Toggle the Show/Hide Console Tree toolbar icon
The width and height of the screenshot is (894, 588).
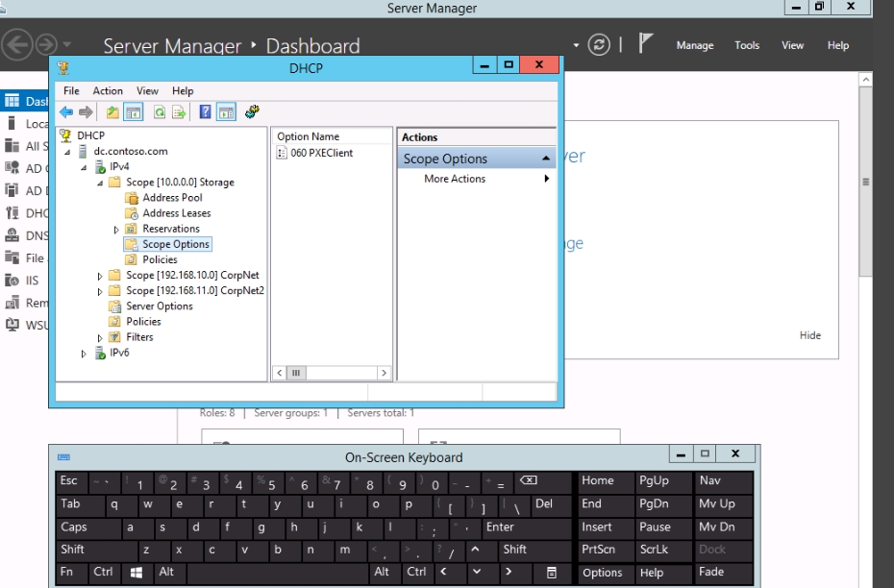pyautogui.click(x=134, y=112)
